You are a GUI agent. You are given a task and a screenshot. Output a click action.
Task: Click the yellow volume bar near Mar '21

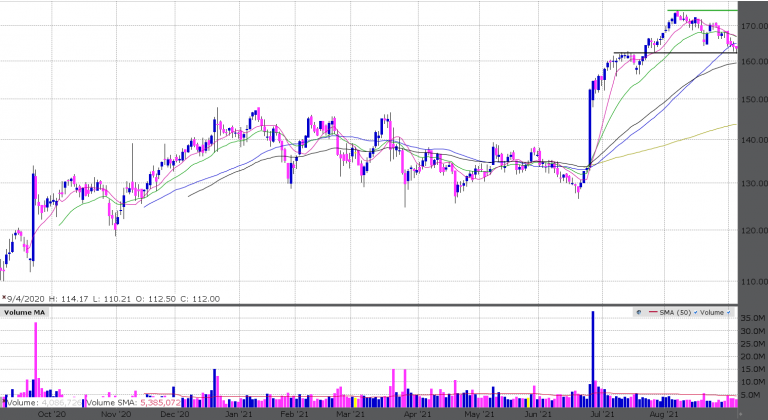356,401
